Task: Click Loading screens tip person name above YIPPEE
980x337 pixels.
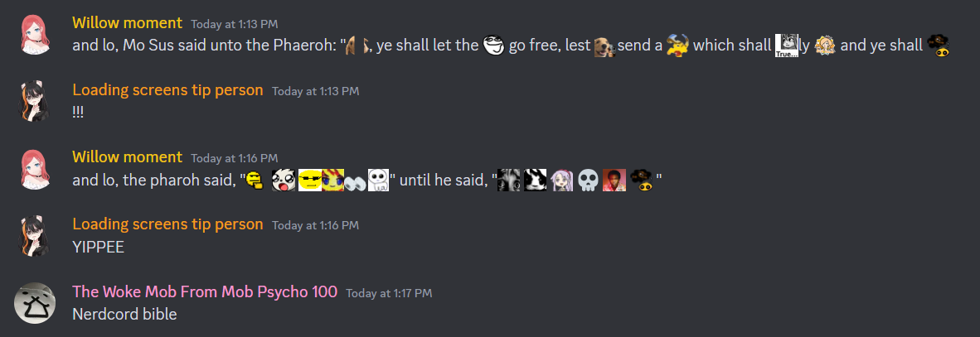Action: point(167,224)
